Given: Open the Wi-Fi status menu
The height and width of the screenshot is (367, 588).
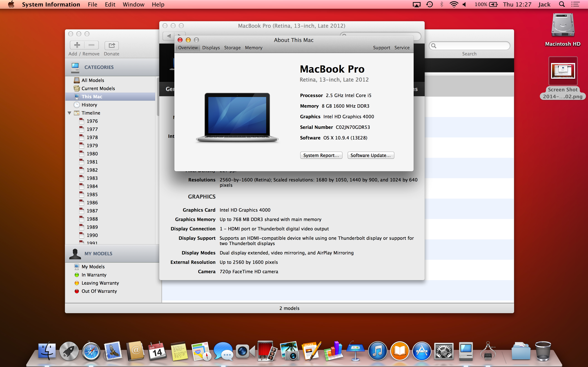Looking at the screenshot, I should point(454,5).
